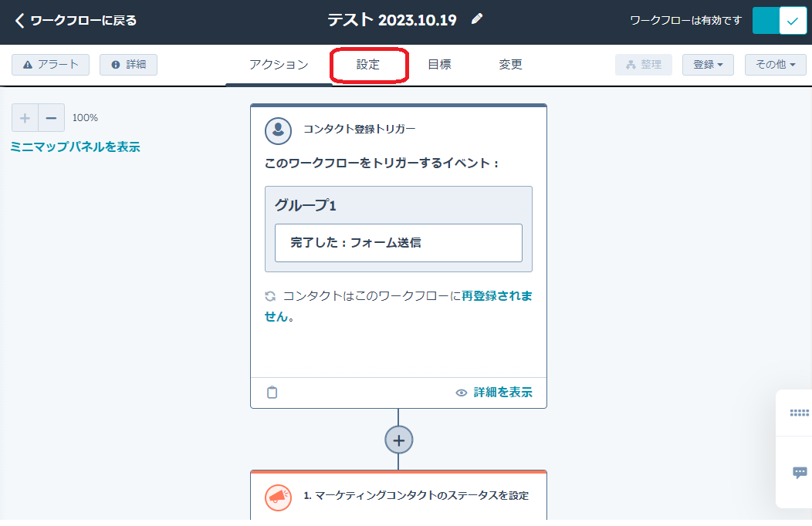Open the 完了した：フォーム送信 trigger condition

tap(398, 243)
